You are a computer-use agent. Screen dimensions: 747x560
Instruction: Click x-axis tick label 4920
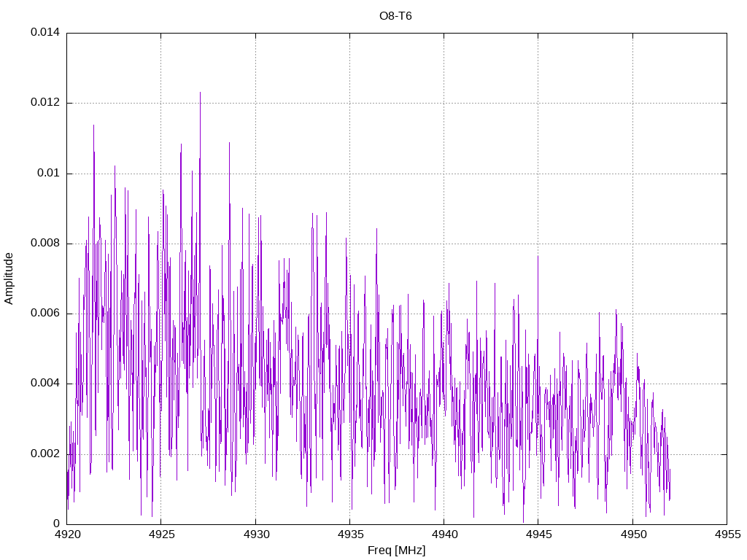[67, 534]
